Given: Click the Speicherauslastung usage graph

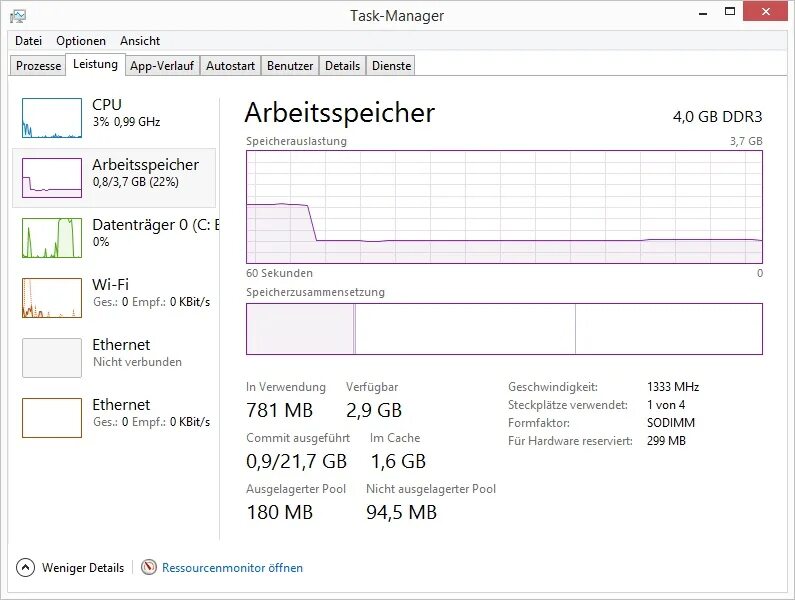Looking at the screenshot, I should pos(504,207).
